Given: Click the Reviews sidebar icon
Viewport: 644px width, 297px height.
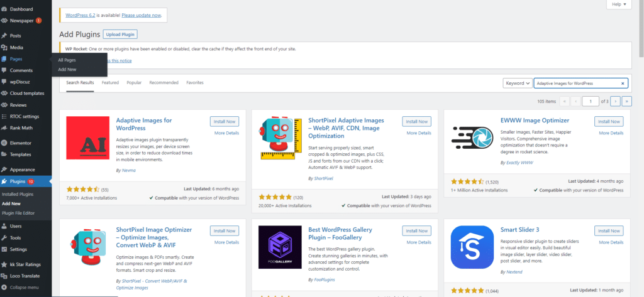Looking at the screenshot, I should pos(4,105).
